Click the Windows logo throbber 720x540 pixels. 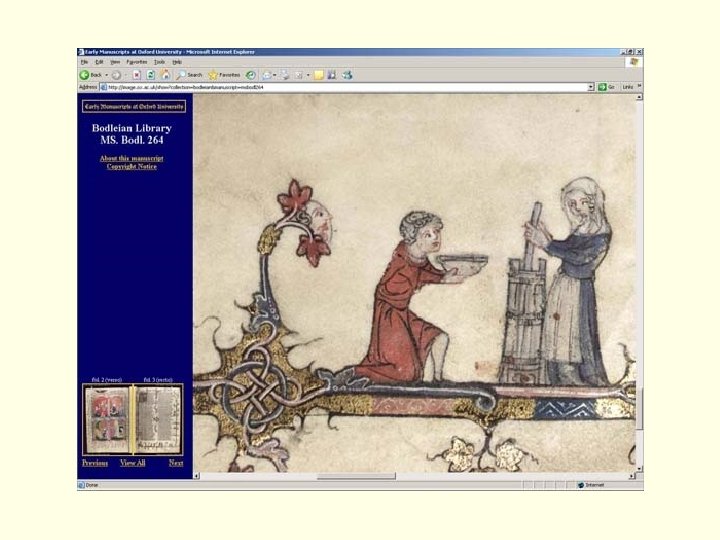pyautogui.click(x=634, y=62)
